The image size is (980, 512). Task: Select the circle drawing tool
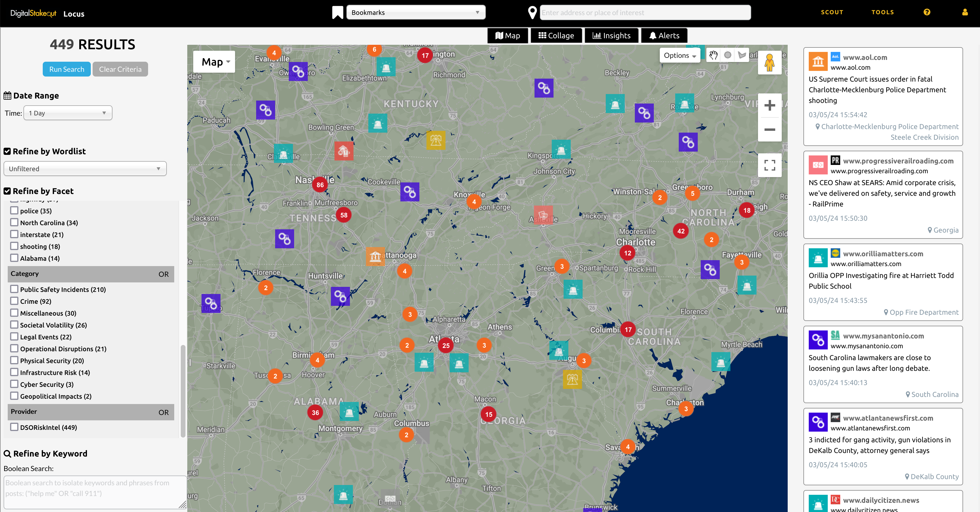(728, 55)
